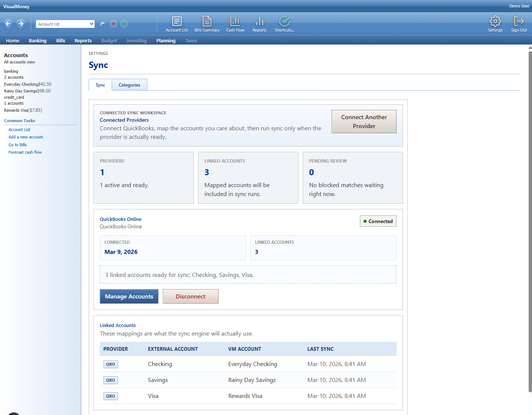Click the Sign Out door icon
The image size is (532, 415).
[x=519, y=23]
